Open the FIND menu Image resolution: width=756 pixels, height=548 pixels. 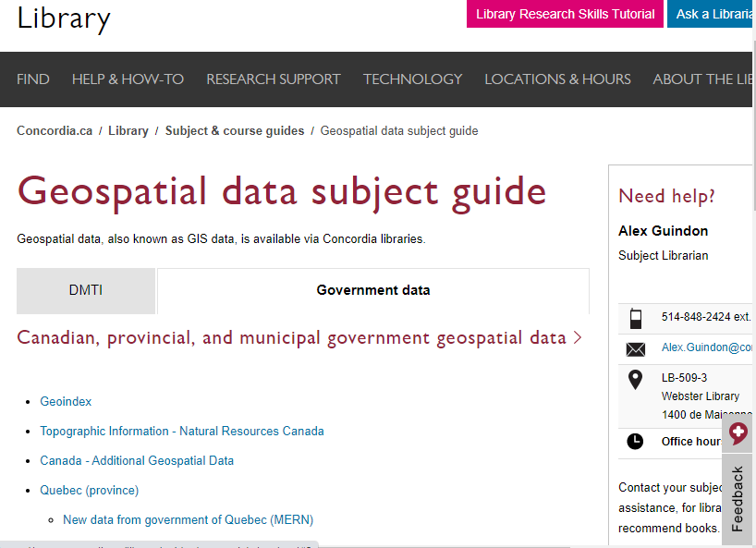click(x=32, y=79)
